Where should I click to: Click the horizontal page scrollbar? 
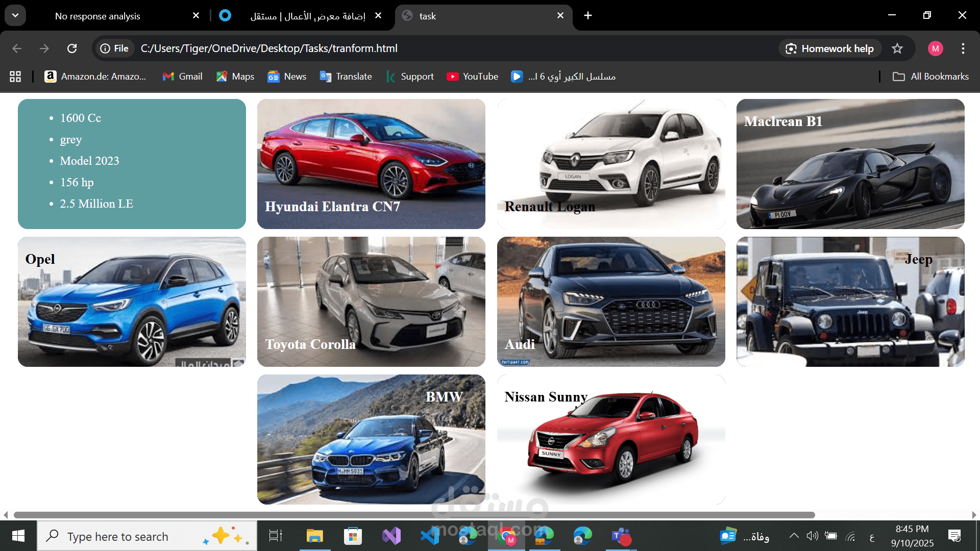414,515
